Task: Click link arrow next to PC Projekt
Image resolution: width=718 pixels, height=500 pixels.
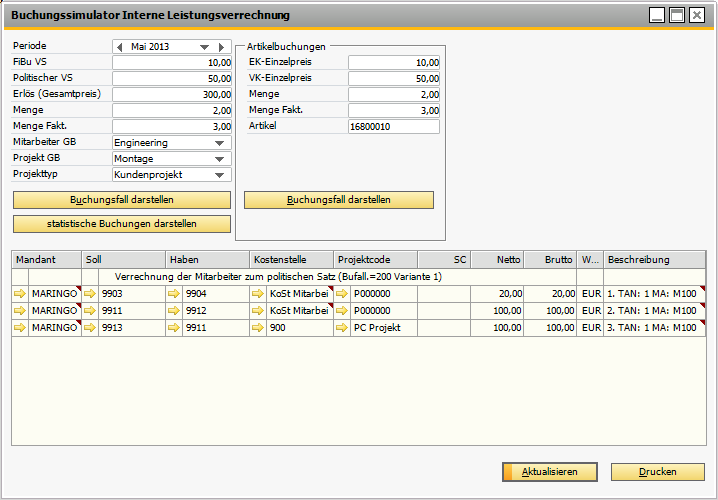Action: (342, 328)
